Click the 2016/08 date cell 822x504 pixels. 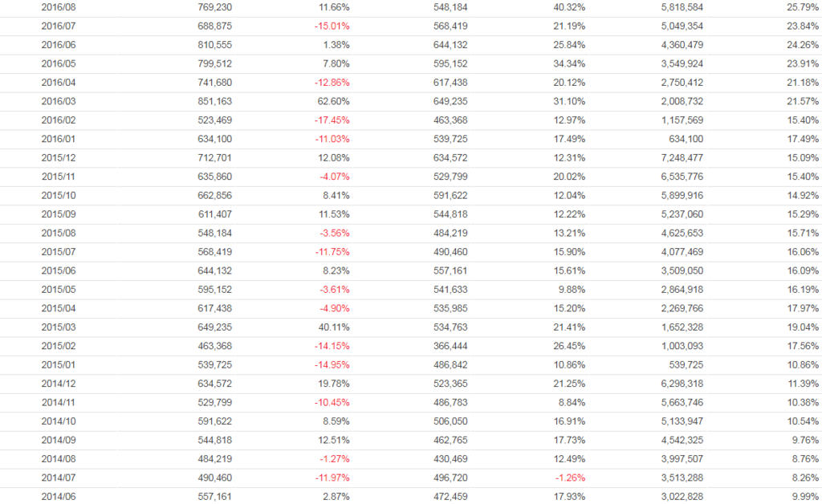(x=59, y=7)
